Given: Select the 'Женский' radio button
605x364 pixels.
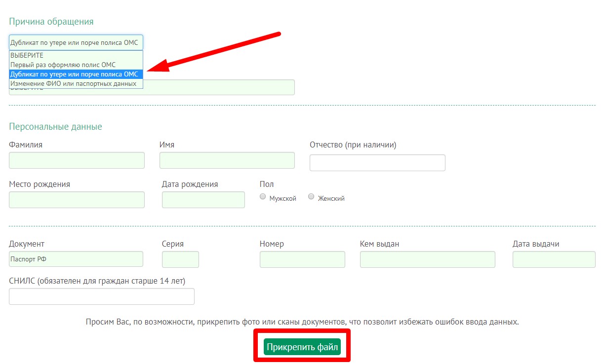Looking at the screenshot, I should point(311,197).
